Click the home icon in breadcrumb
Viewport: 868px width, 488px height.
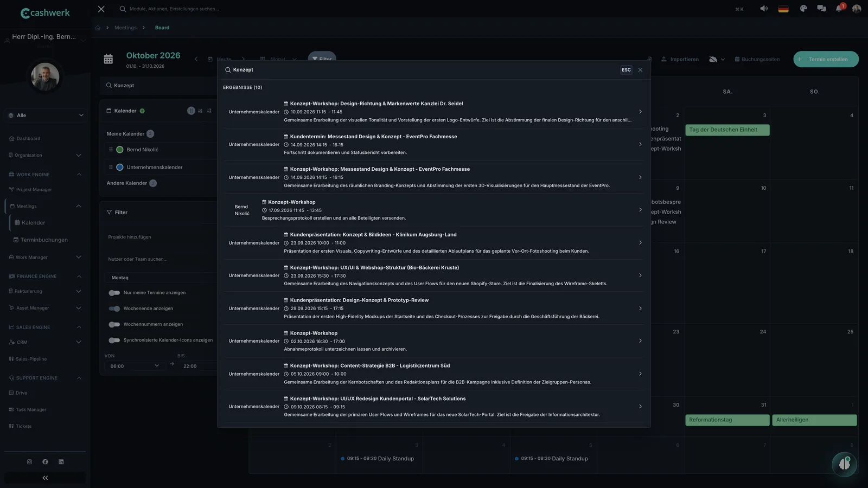tap(98, 28)
